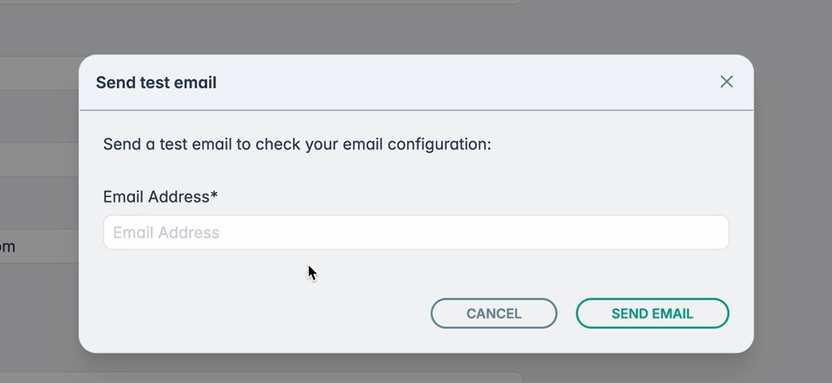The height and width of the screenshot is (383, 832).
Task: Focus the Email Address input field
Action: (416, 232)
